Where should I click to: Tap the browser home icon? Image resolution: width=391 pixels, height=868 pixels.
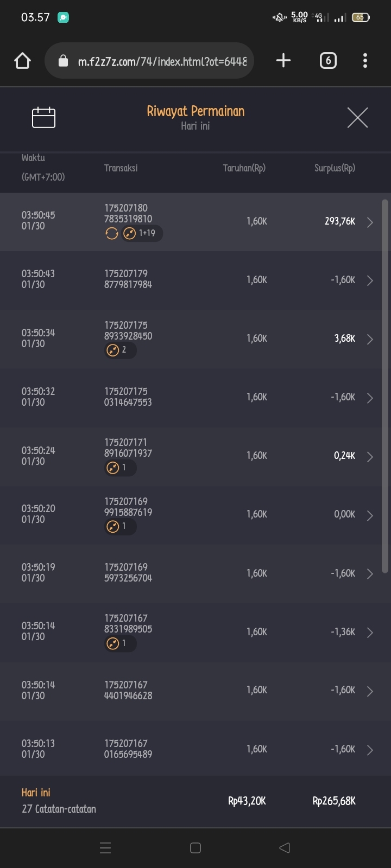[x=22, y=61]
